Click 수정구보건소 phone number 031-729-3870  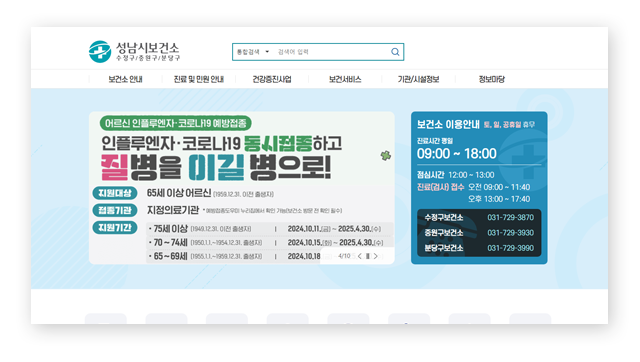click(510, 218)
